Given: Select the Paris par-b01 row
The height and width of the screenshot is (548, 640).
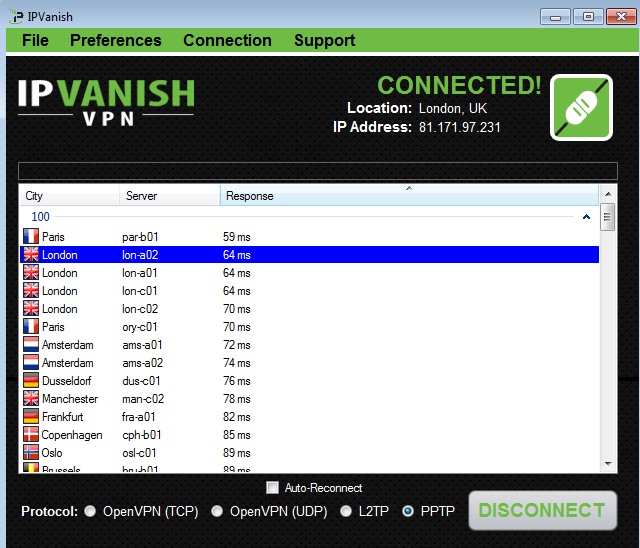Looking at the screenshot, I should click(309, 237).
